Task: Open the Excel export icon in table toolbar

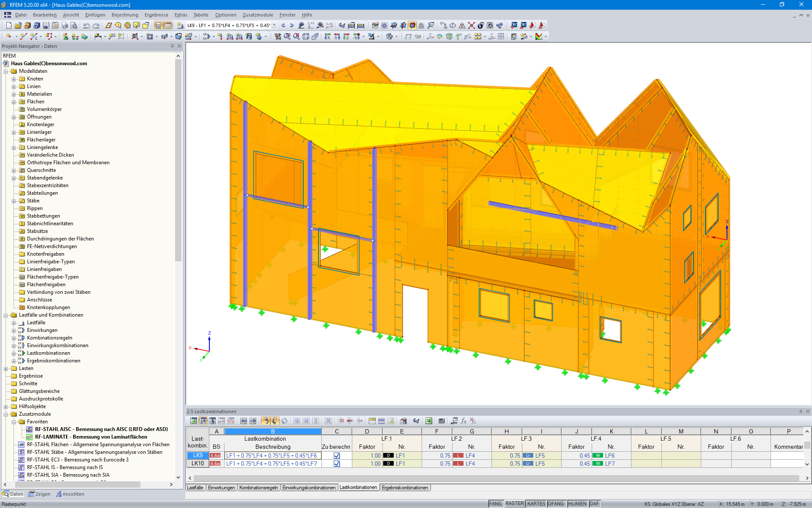Action: (x=428, y=421)
